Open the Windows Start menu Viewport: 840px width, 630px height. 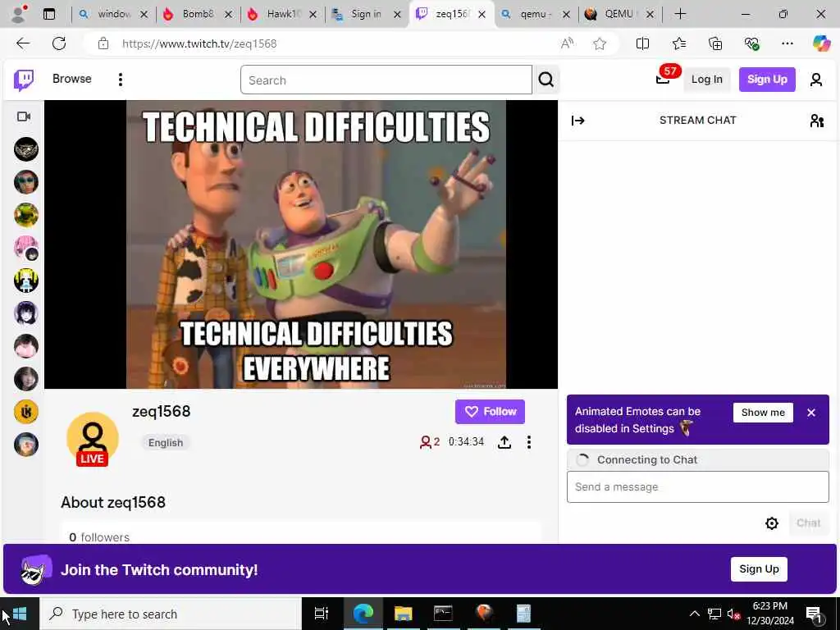click(20, 614)
